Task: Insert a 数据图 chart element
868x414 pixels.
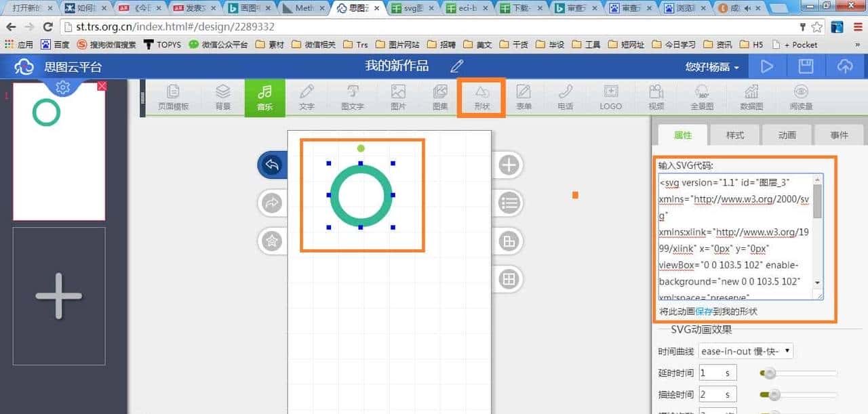Action: tap(751, 98)
